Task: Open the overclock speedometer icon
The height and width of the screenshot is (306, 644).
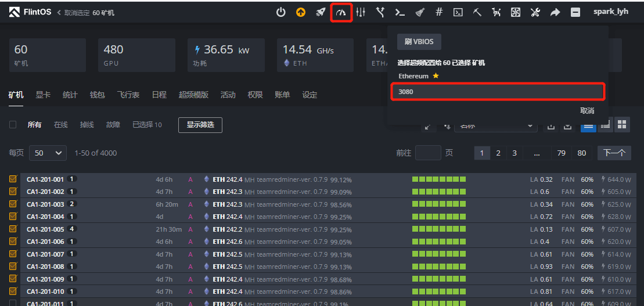Action: [x=341, y=12]
